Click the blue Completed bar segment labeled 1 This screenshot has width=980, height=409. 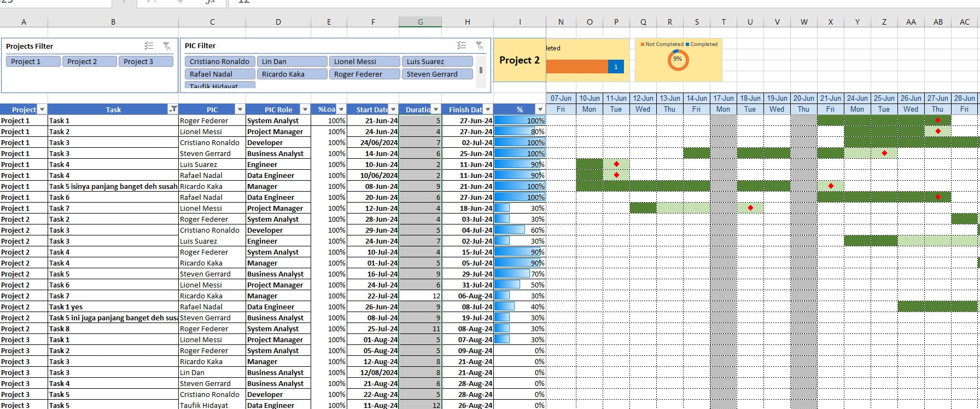point(615,67)
